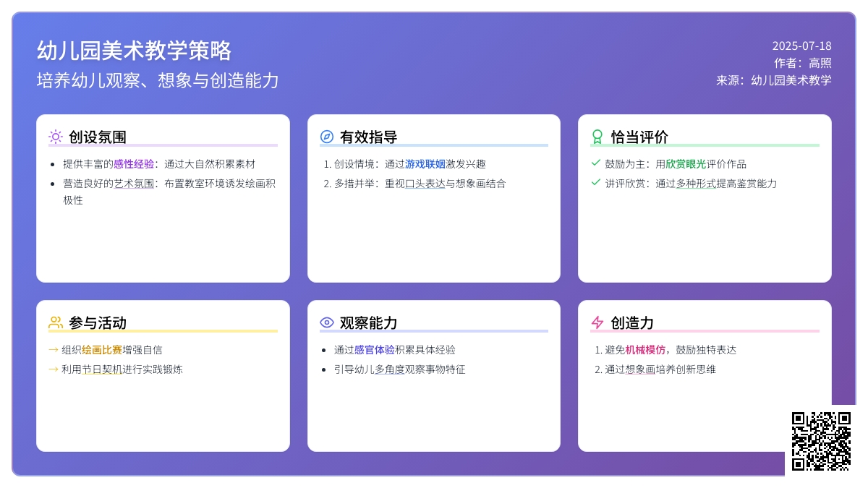
Task: Click the 有效指导 card heading
Action: [x=369, y=137]
